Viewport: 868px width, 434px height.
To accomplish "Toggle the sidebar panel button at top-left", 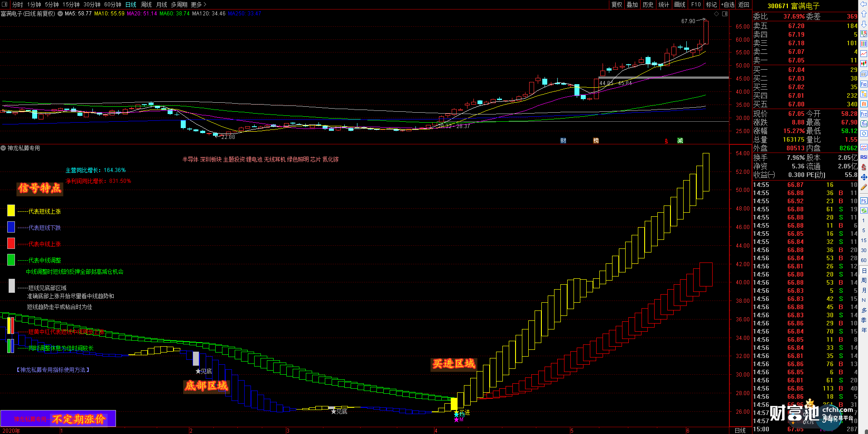I will 5,5.
